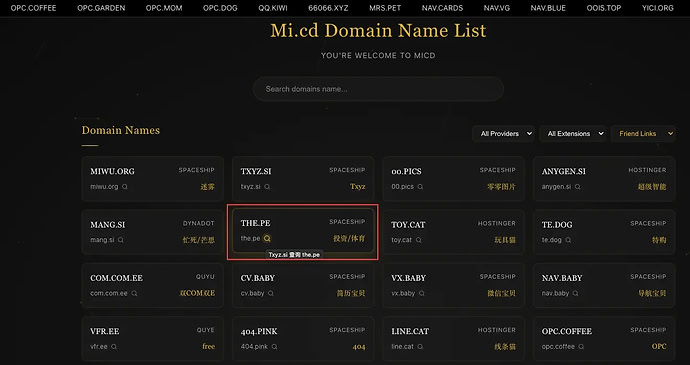690x365 pixels.
Task: Open the All Extensions dropdown
Action: pos(573,133)
